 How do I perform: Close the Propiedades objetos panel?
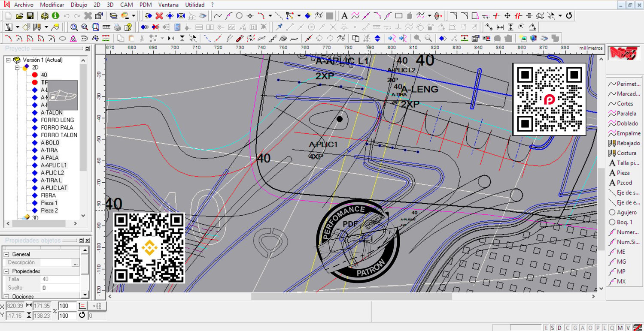click(x=87, y=240)
